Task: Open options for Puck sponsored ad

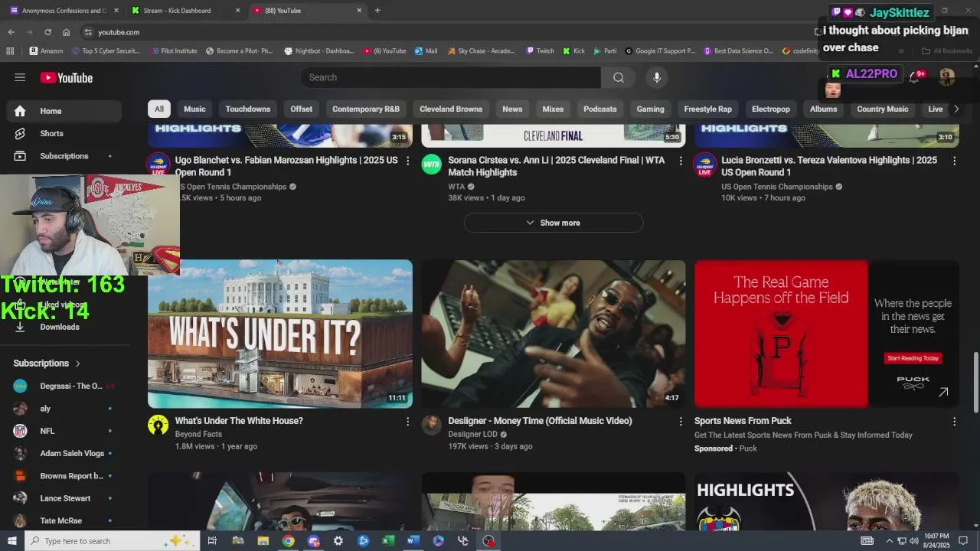Action: coord(954,422)
